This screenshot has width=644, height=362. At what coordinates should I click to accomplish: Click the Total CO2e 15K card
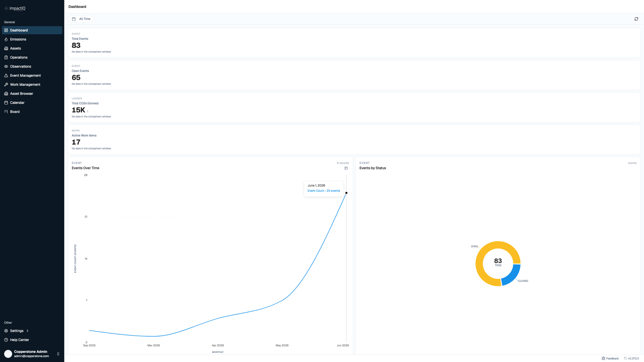point(354,107)
